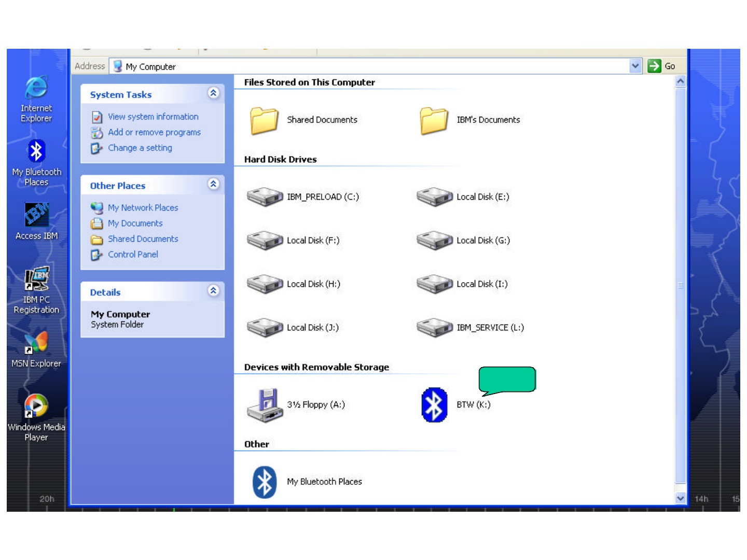Click the Add or remove programs icon
The height and width of the screenshot is (560, 747).
97,133
